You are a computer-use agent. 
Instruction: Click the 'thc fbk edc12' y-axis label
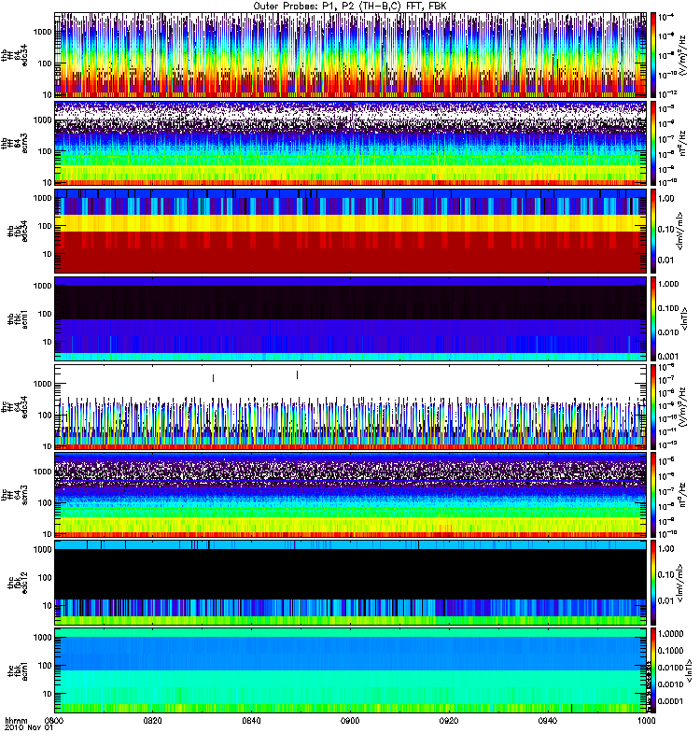(x=17, y=583)
